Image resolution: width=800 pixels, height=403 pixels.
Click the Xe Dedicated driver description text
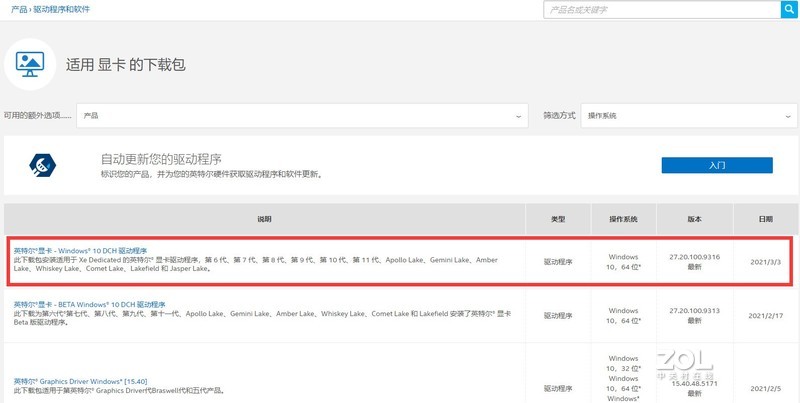(x=256, y=264)
